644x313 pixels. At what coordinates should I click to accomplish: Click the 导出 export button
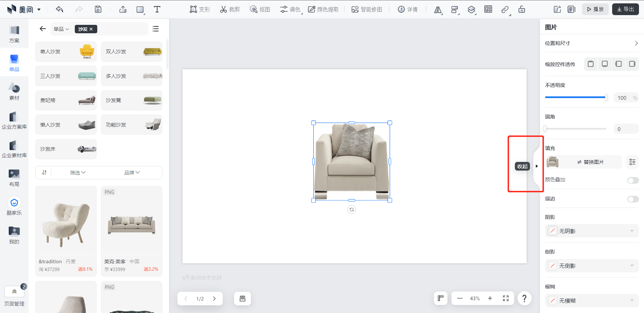coord(625,9)
